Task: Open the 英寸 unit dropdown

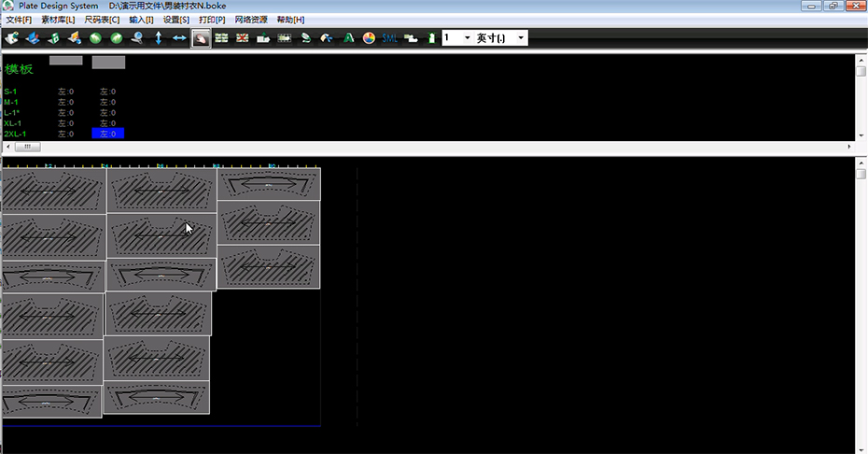Action: [521, 38]
